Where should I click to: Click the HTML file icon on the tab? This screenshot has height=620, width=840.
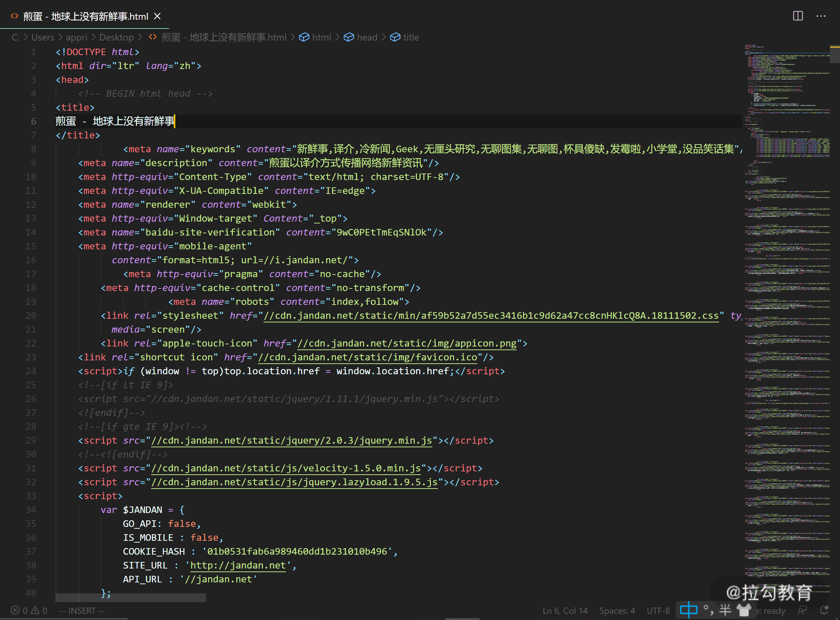click(x=14, y=16)
